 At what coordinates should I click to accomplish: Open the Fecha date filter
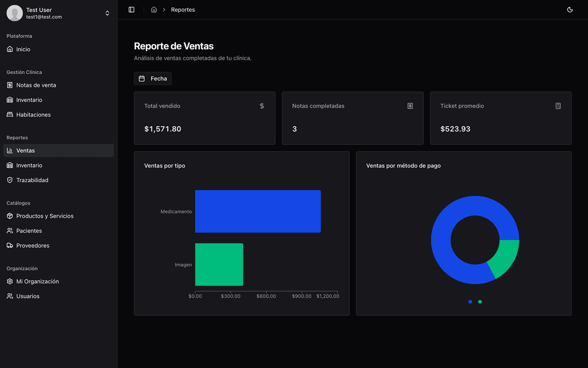pos(153,79)
